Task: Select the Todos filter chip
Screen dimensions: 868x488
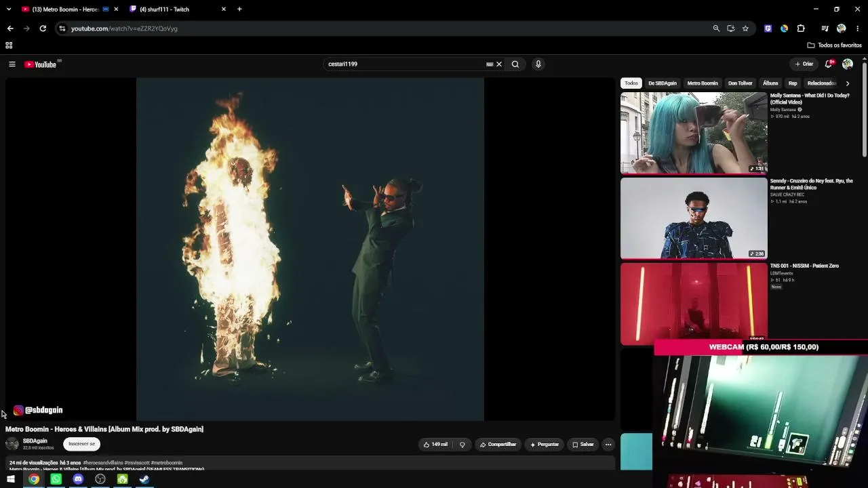Action: tap(631, 83)
